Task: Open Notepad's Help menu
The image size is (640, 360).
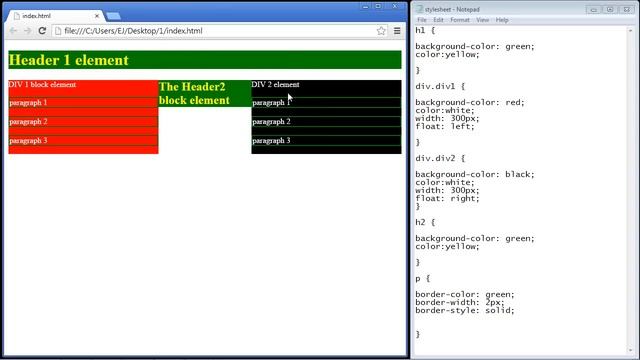Action: [x=502, y=20]
